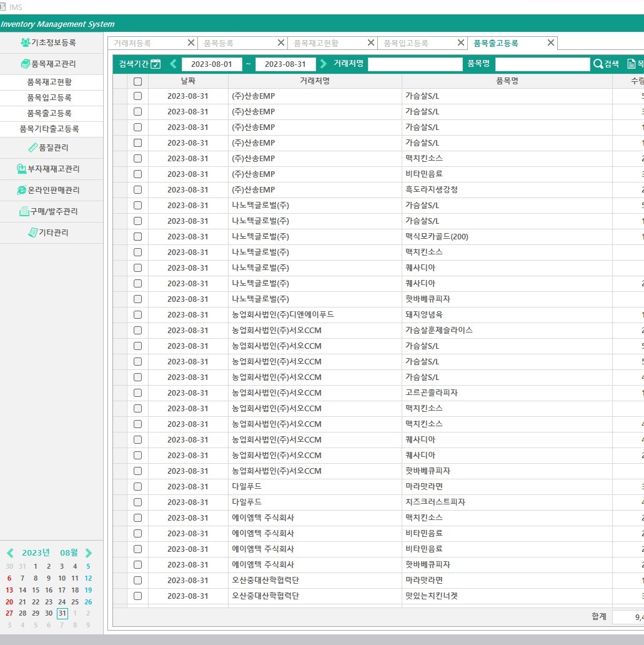This screenshot has width=644, height=645.
Task: Focus the 거래처명 search field
Action: pyautogui.click(x=415, y=64)
